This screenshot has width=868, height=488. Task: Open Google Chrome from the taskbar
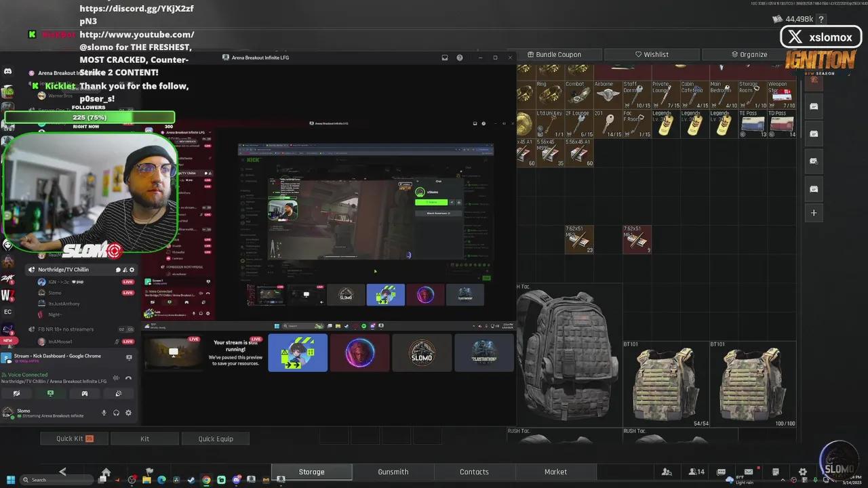tap(206, 480)
